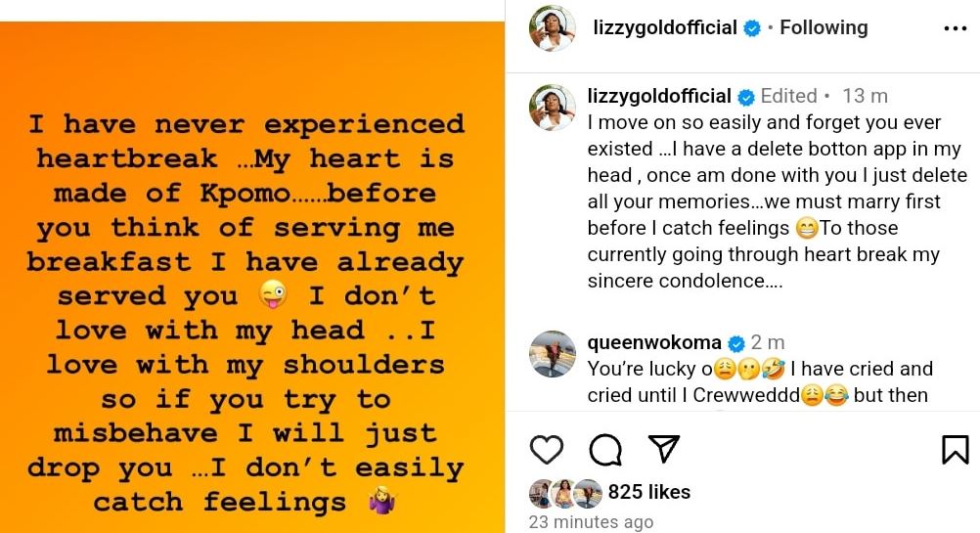Click lizzygoldofficial avatar beside the caption

pyautogui.click(x=552, y=107)
